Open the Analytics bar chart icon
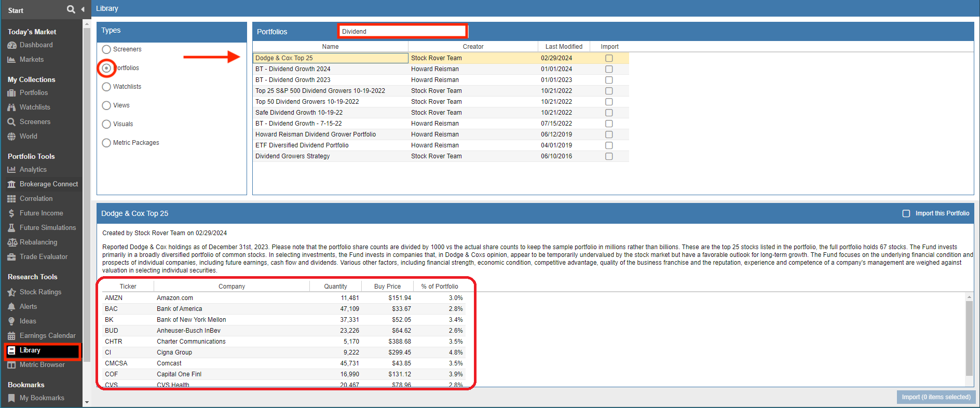The height and width of the screenshot is (408, 980). (11, 170)
